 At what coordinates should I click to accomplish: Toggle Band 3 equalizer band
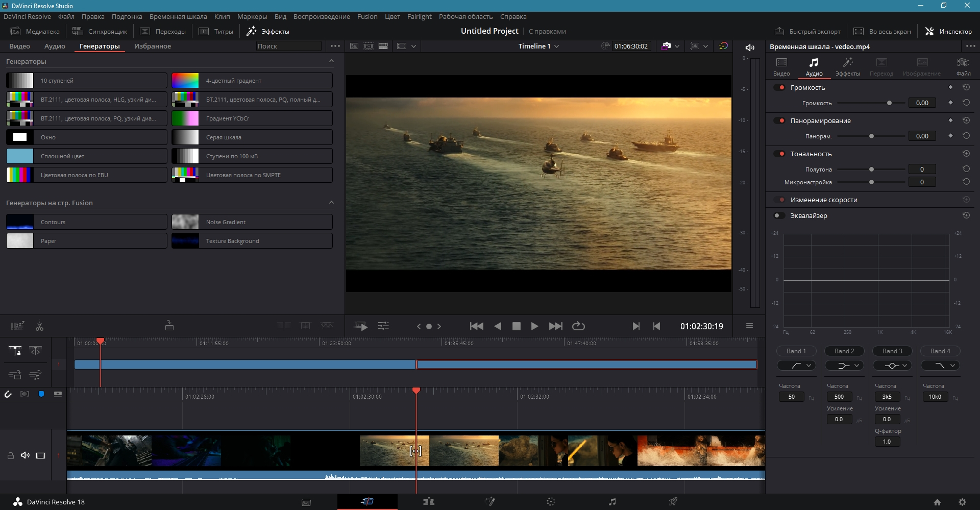point(892,351)
